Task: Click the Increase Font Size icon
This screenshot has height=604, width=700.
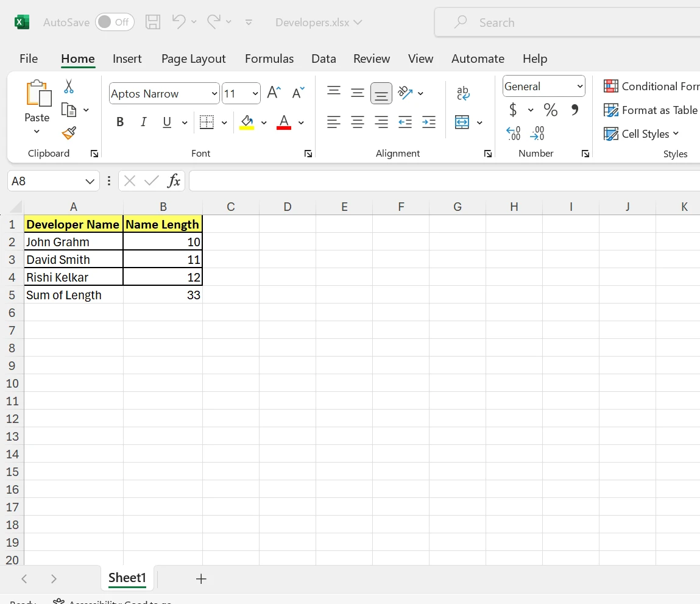Action: coord(274,93)
